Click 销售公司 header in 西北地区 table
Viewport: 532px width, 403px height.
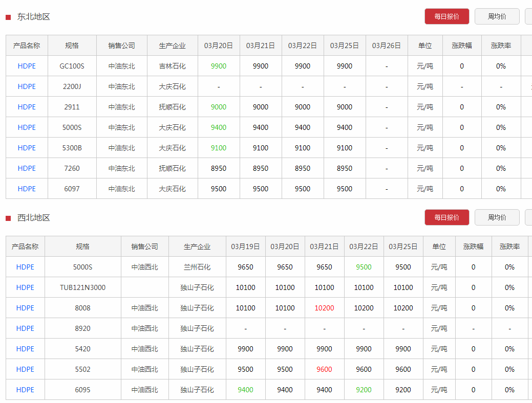(144, 247)
